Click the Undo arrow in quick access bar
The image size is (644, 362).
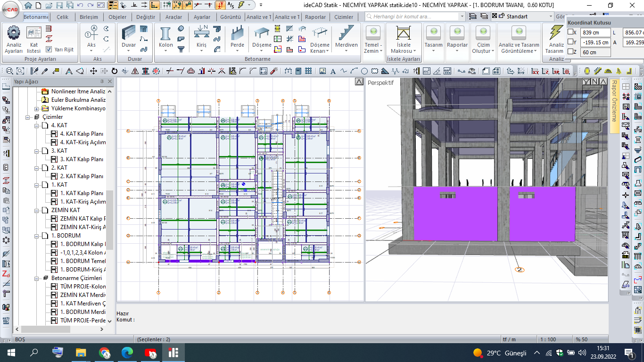79,5
